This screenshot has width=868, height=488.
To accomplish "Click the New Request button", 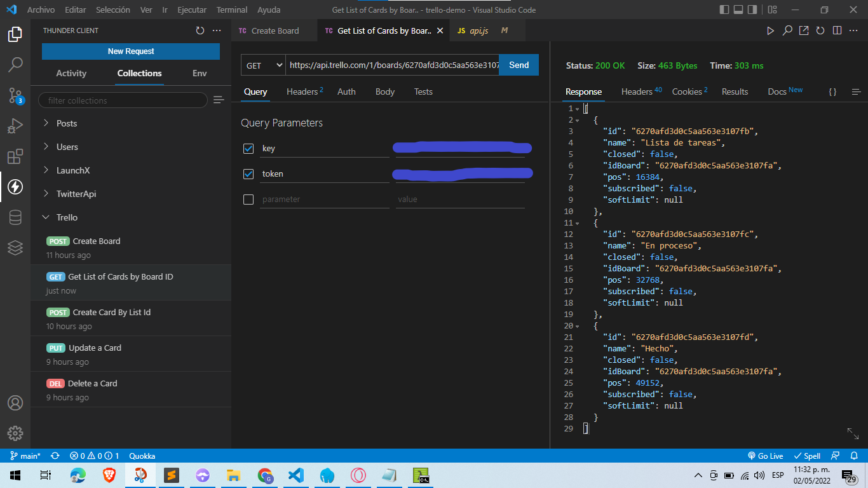I will [x=131, y=51].
